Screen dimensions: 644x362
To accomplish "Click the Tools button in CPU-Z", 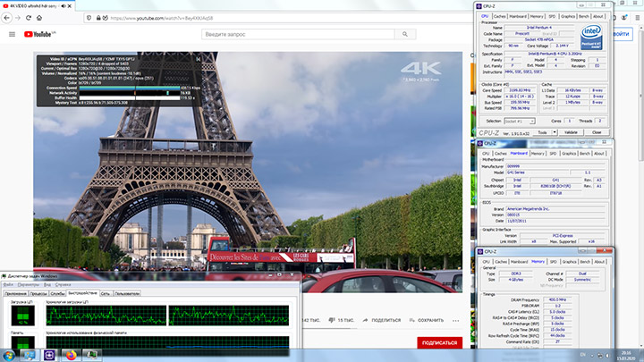I will (x=543, y=132).
